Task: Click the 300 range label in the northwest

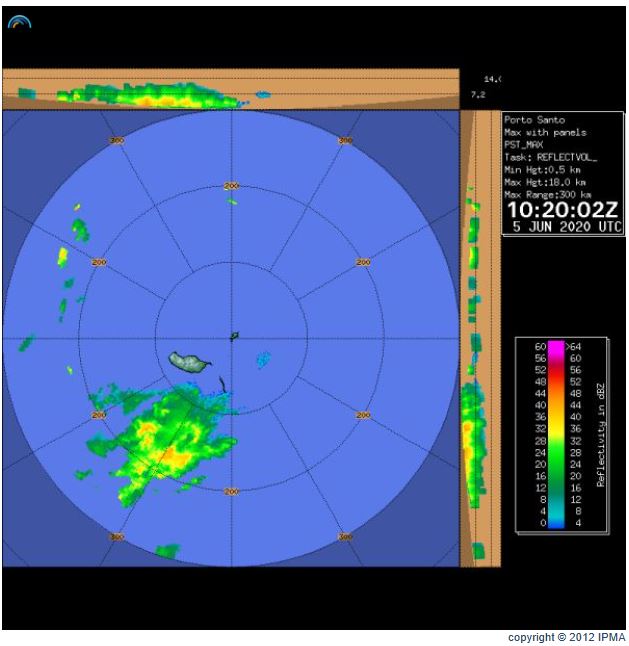Action: point(117,140)
